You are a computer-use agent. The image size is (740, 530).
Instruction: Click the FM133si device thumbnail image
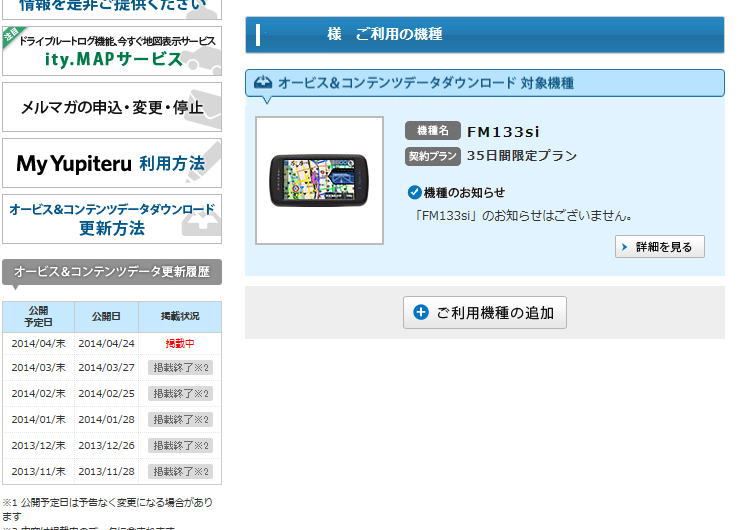(x=320, y=180)
